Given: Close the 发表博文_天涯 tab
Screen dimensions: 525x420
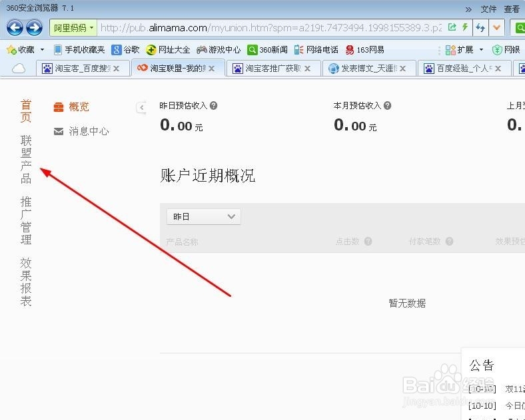Looking at the screenshot, I should click(403, 69).
